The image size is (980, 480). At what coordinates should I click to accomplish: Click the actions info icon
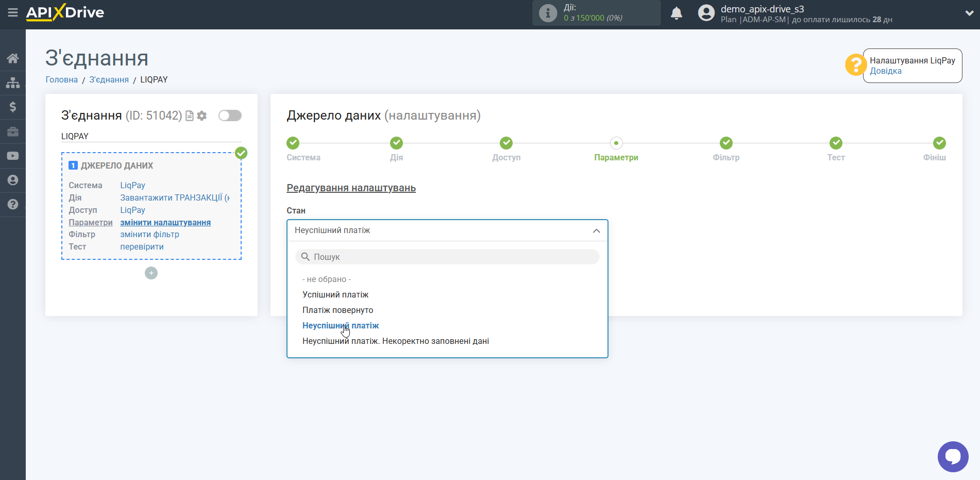tap(548, 13)
